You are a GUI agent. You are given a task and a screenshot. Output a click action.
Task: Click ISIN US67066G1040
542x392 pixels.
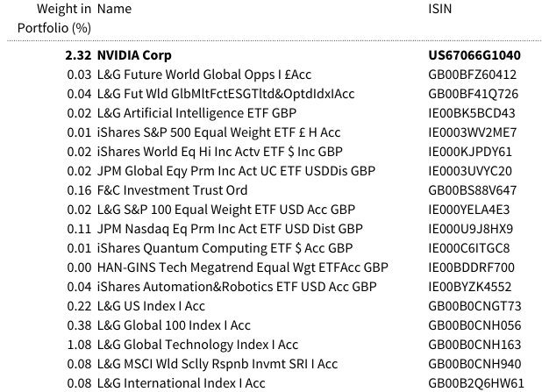pyautogui.click(x=474, y=55)
